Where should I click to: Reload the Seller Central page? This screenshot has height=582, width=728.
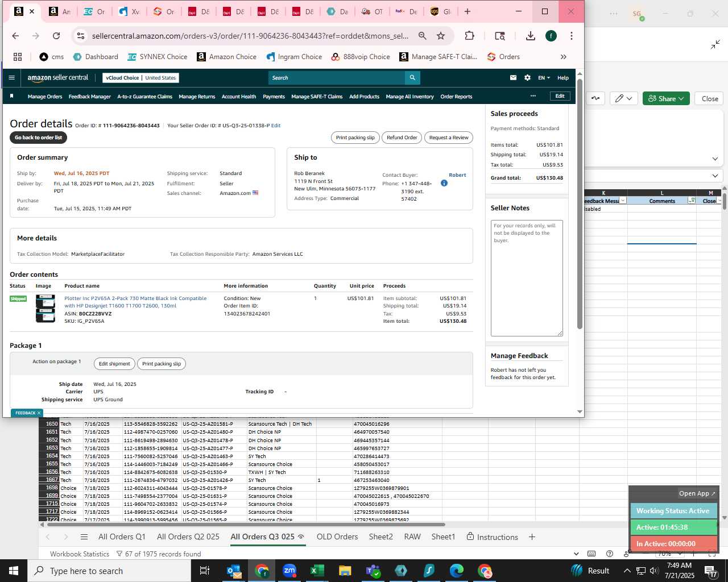point(56,36)
